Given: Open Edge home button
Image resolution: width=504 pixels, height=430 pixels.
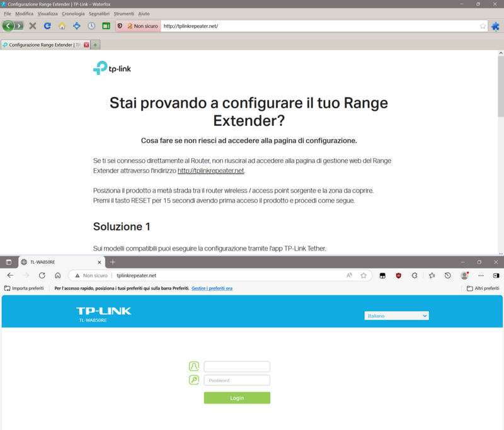Looking at the screenshot, I should (x=58, y=275).
